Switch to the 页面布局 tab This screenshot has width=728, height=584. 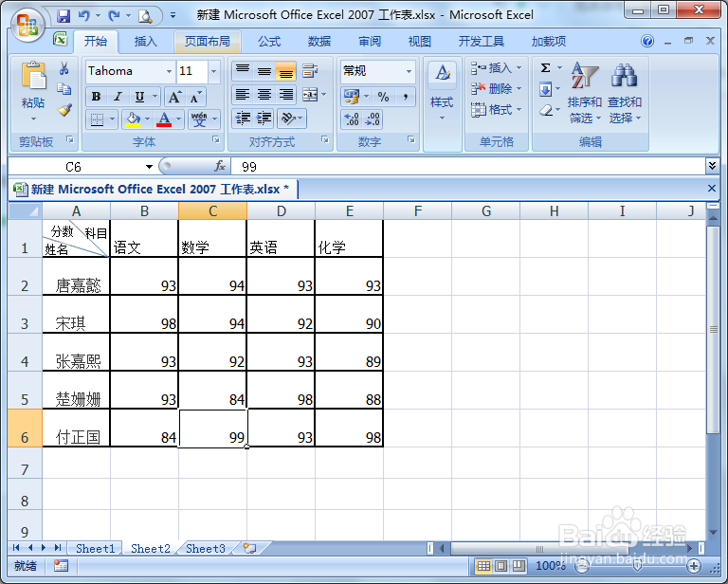coord(207,42)
